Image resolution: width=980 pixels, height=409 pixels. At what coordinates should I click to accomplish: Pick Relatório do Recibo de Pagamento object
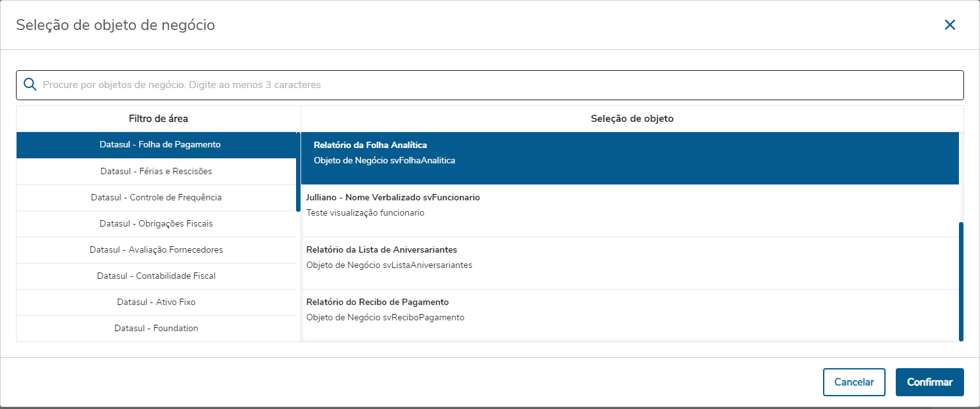[x=629, y=310]
